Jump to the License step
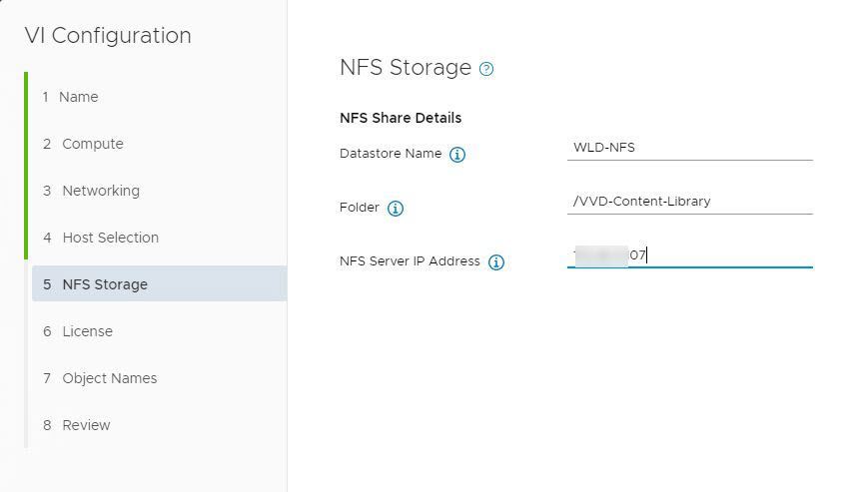This screenshot has height=492, width=868. (87, 331)
